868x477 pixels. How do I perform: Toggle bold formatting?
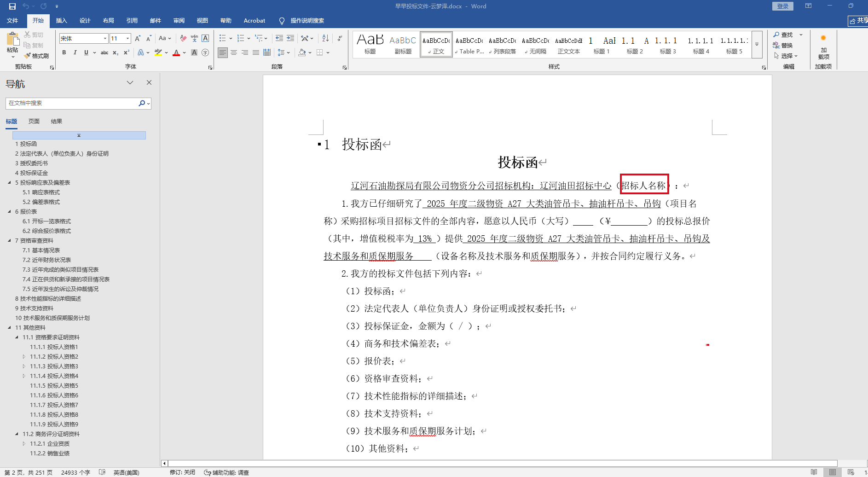pos(64,52)
